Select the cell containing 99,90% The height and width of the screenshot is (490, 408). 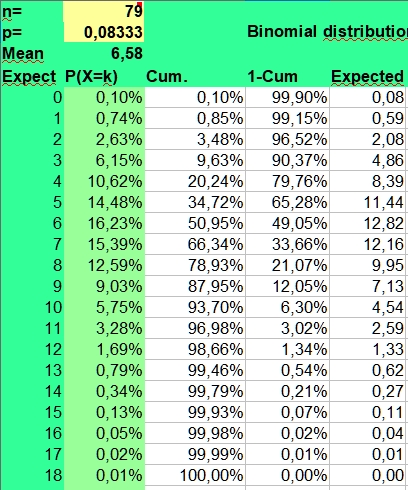[287, 97]
